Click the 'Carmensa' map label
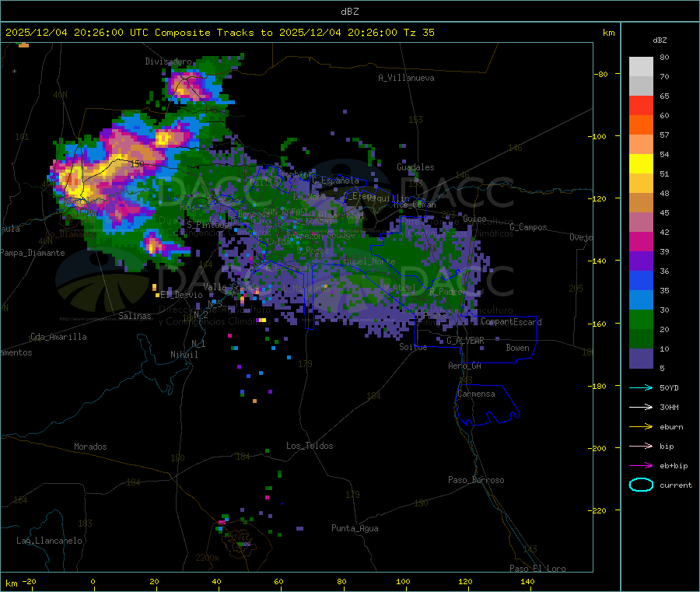 (x=476, y=394)
